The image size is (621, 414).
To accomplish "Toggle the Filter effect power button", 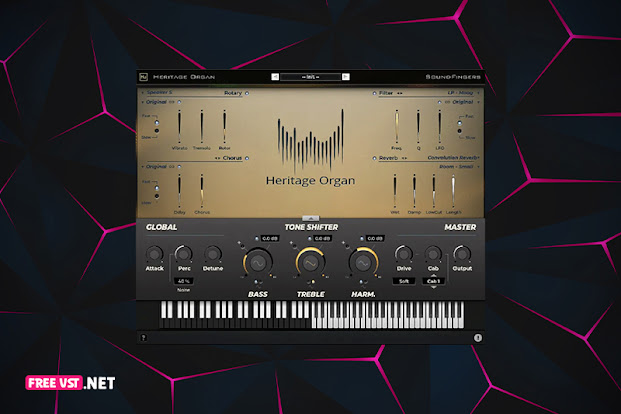I will [374, 93].
